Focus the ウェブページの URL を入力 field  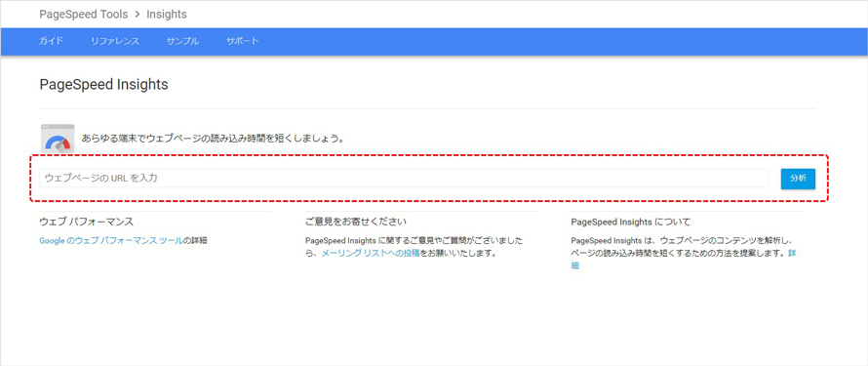(x=404, y=179)
